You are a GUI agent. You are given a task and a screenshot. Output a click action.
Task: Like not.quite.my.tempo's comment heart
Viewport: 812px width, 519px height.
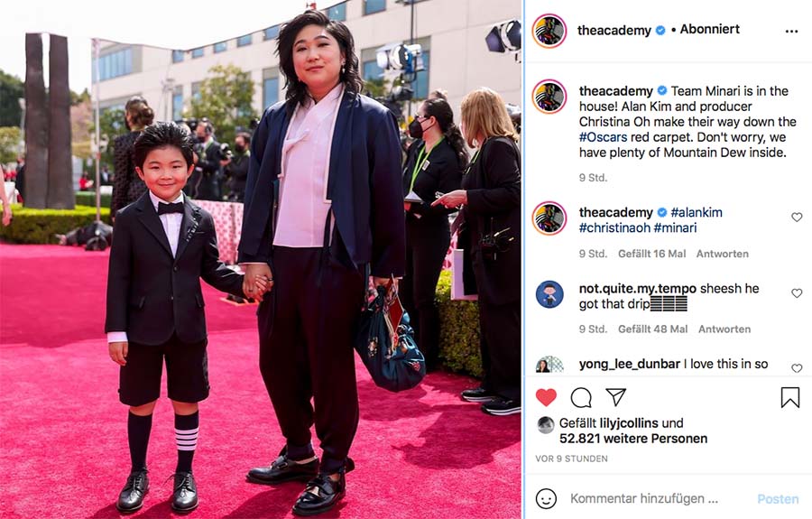click(x=797, y=293)
